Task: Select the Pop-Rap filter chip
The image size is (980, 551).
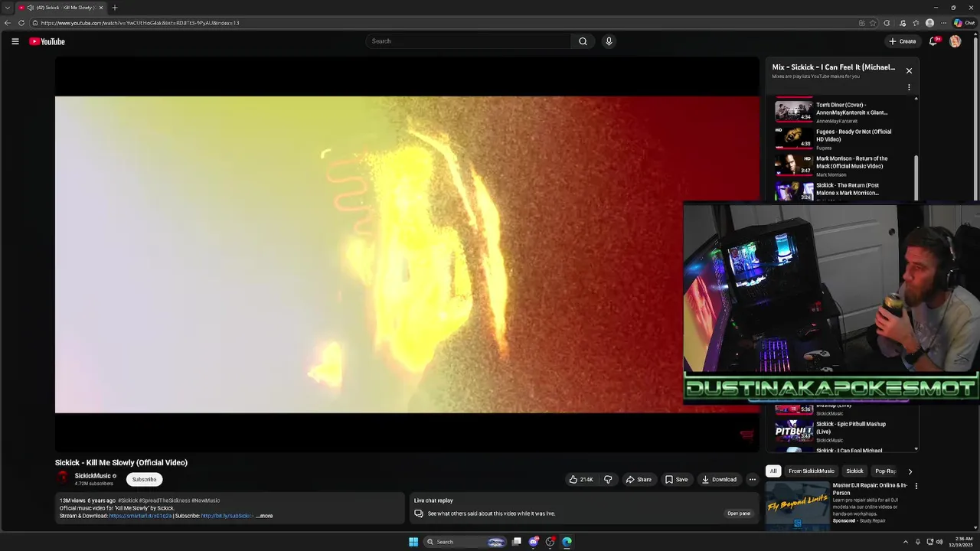Action: (885, 471)
